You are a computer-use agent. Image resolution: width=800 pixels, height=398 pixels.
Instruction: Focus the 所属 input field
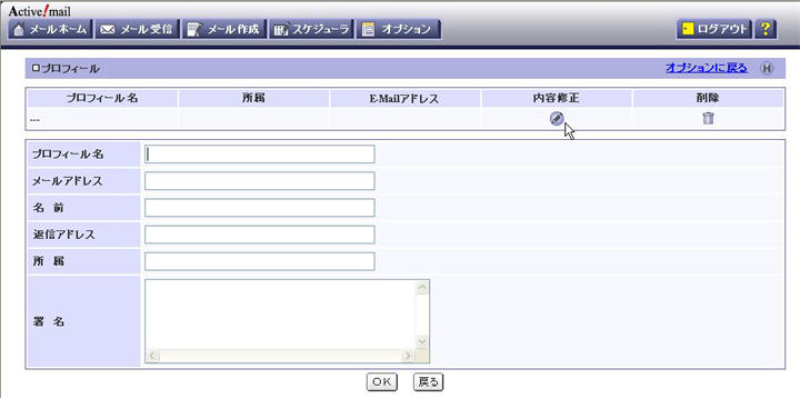coord(259,261)
